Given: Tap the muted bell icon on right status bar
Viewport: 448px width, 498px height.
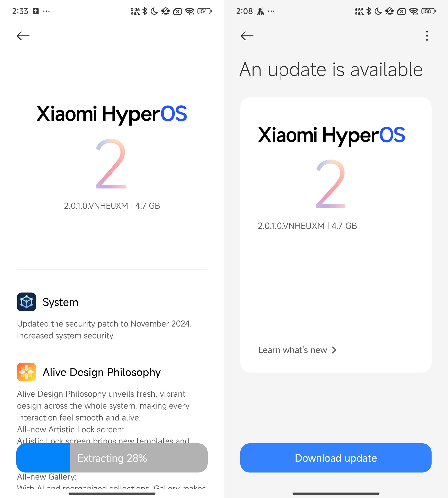Looking at the screenshot, I should click(x=390, y=11).
